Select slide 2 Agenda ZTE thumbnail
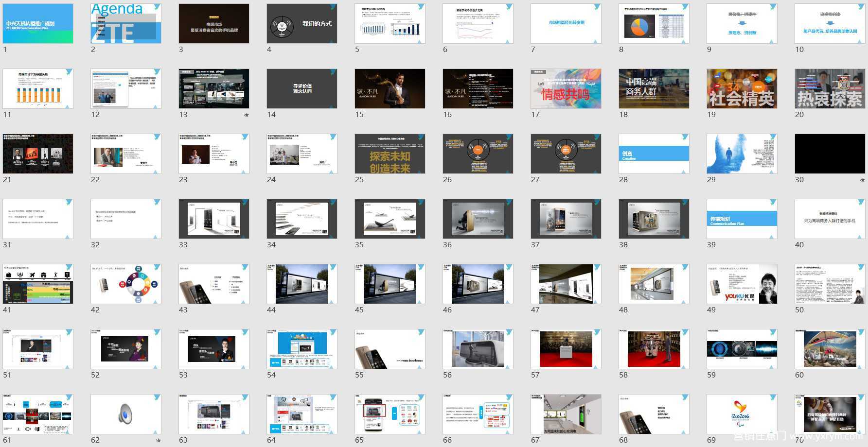The width and height of the screenshot is (868, 447). coord(126,23)
